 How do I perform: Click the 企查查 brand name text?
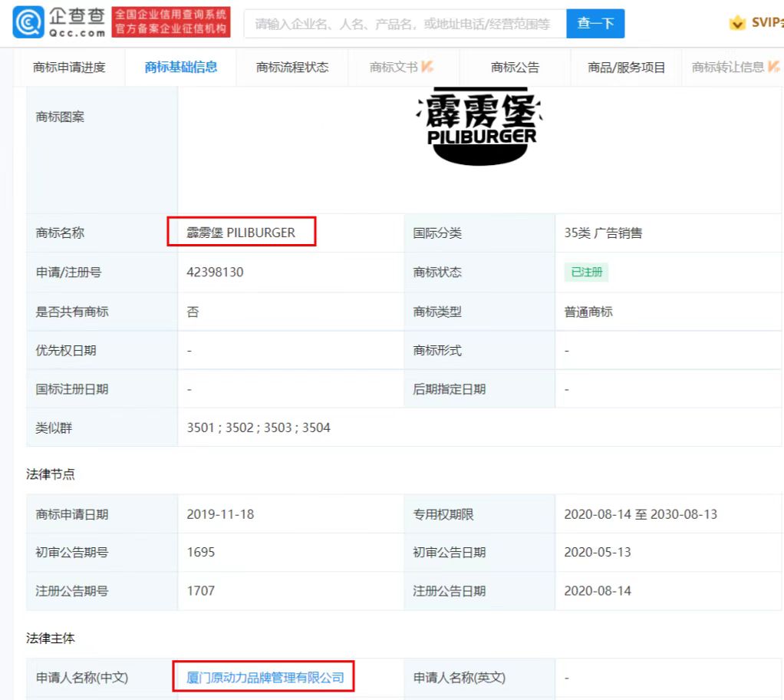[x=77, y=16]
